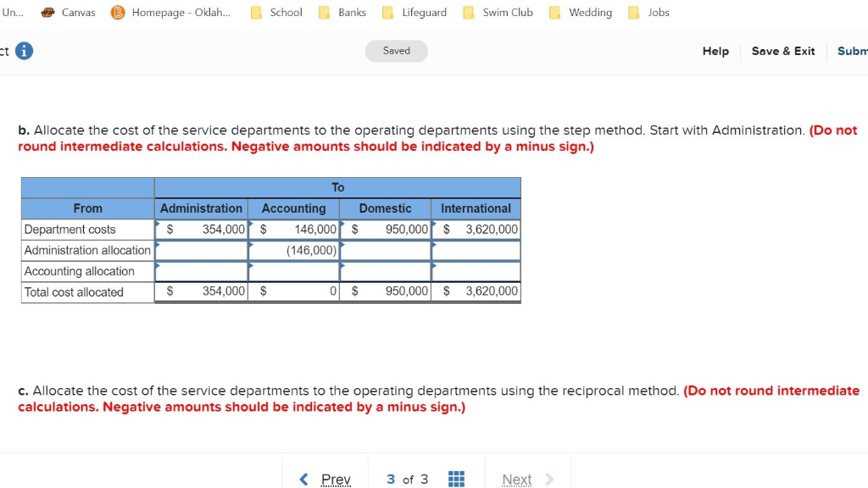Click the Prev navigation link

tap(334, 479)
